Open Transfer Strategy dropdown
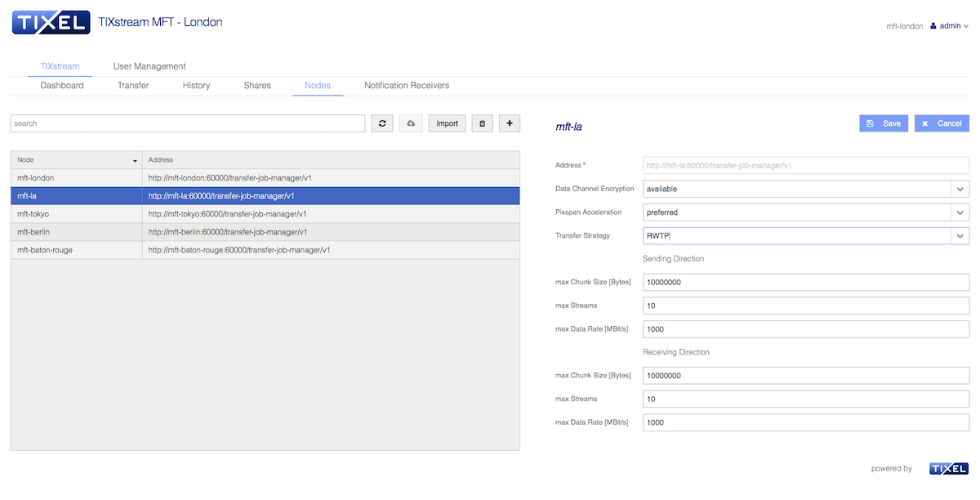980x500 pixels. point(959,236)
